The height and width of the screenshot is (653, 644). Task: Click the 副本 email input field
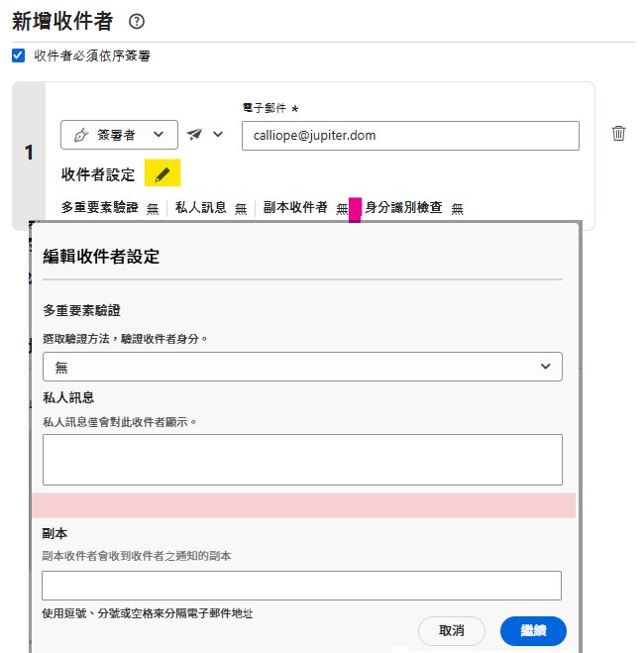click(x=301, y=586)
